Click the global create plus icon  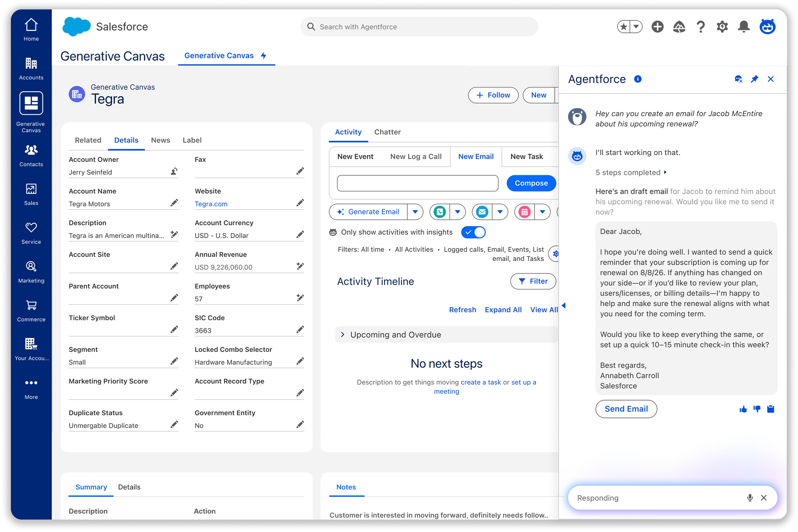658,26
